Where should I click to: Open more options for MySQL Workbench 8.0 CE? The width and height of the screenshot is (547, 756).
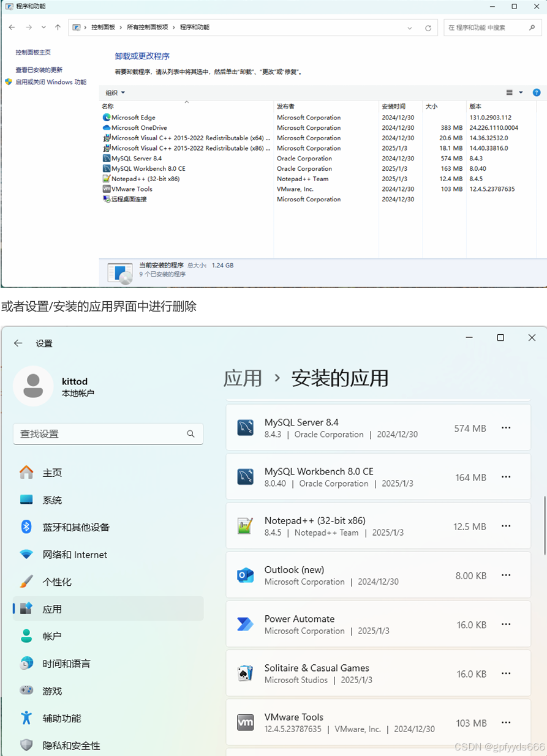(506, 477)
